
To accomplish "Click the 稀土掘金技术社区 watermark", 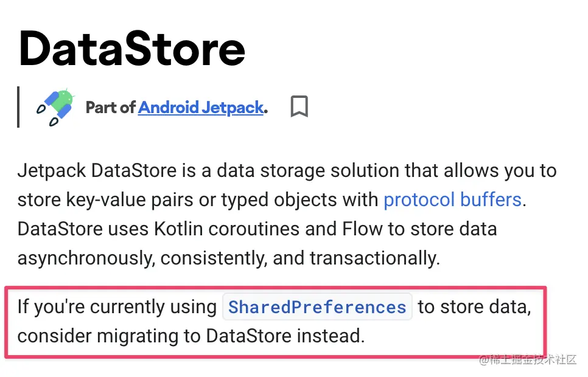I will tap(528, 360).
